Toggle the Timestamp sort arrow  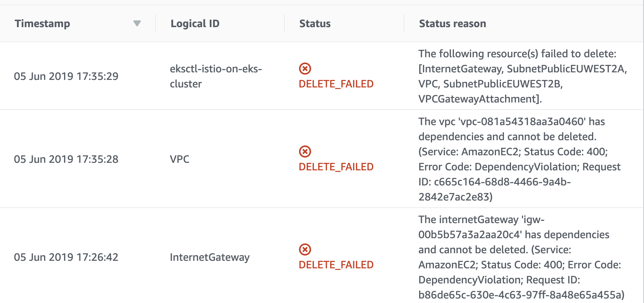point(137,24)
